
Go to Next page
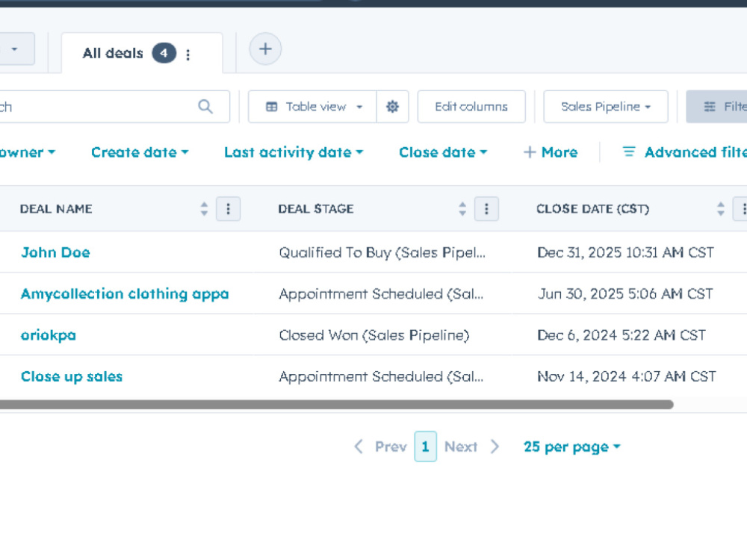[461, 447]
